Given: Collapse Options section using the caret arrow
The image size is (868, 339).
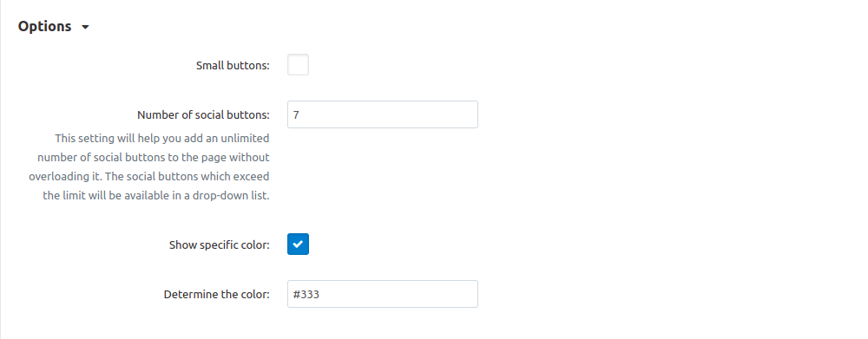Looking at the screenshot, I should pos(85,27).
